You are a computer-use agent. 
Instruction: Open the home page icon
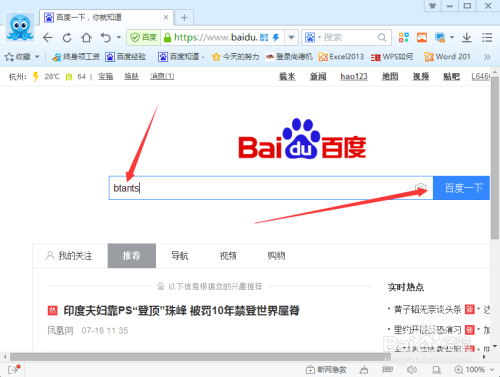(87, 38)
